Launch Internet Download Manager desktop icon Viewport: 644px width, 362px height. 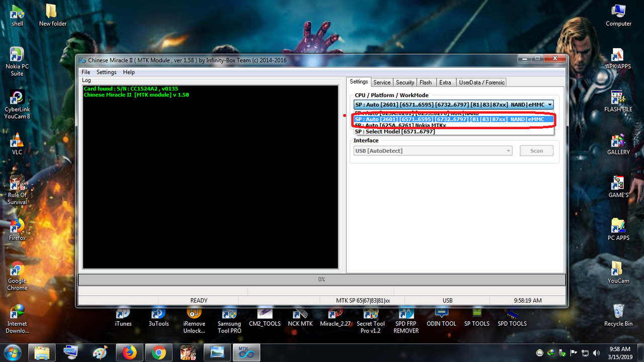tap(17, 319)
